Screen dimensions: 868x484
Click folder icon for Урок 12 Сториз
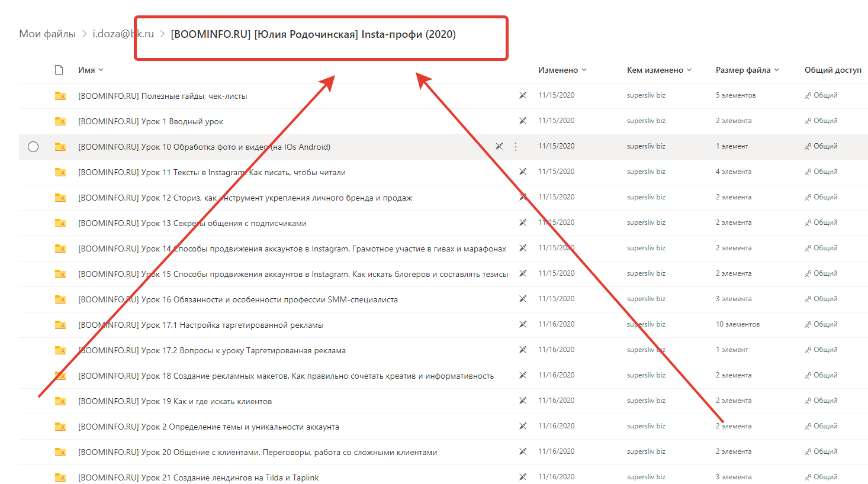coord(60,198)
